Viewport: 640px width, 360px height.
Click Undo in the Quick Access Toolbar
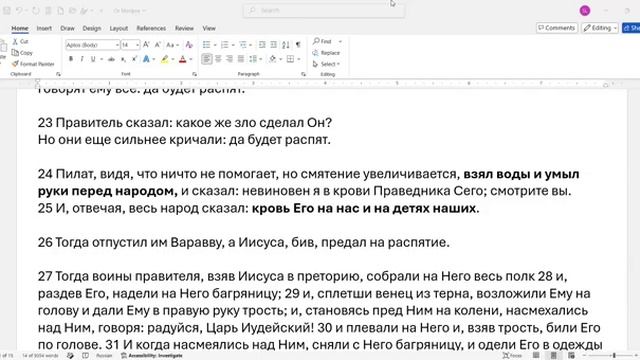click(19, 11)
